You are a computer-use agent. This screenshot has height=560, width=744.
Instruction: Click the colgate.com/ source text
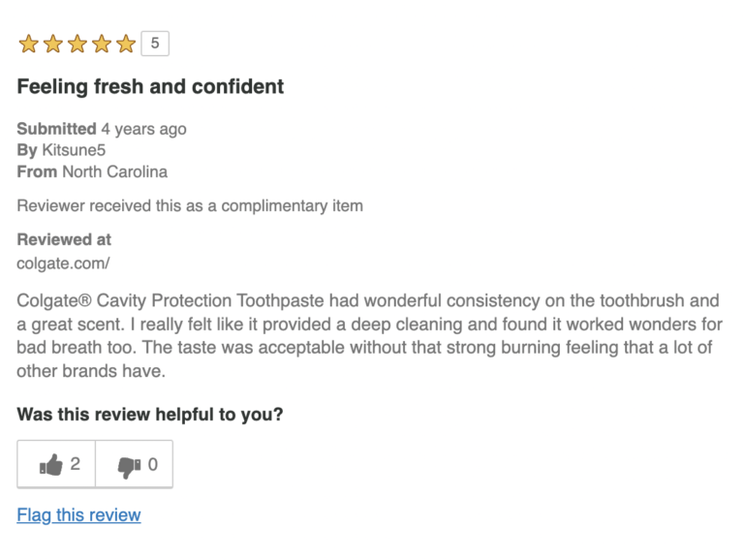[x=63, y=263]
